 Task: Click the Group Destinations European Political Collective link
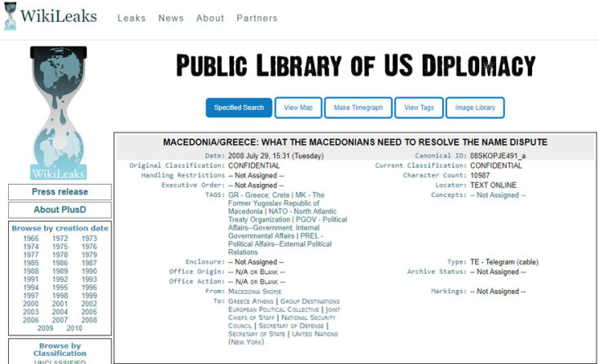click(284, 305)
